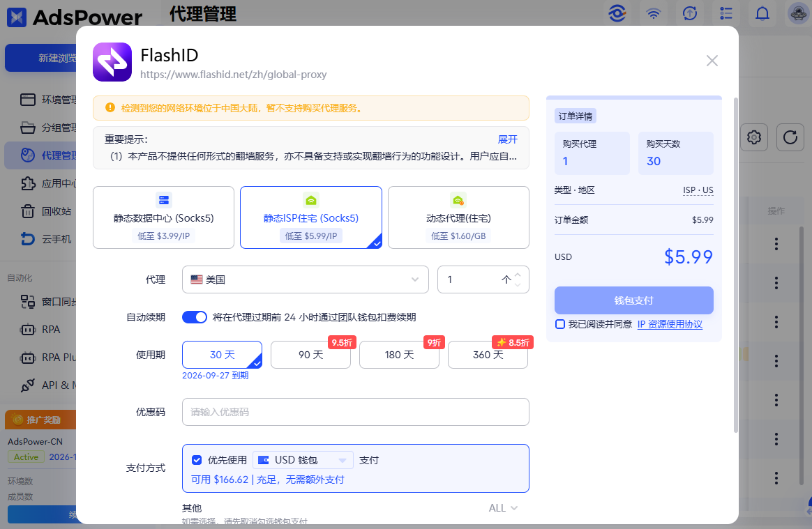Screen dimensions: 812x529
Task: Open 云手机 in the sidebar
Action: (x=41, y=239)
